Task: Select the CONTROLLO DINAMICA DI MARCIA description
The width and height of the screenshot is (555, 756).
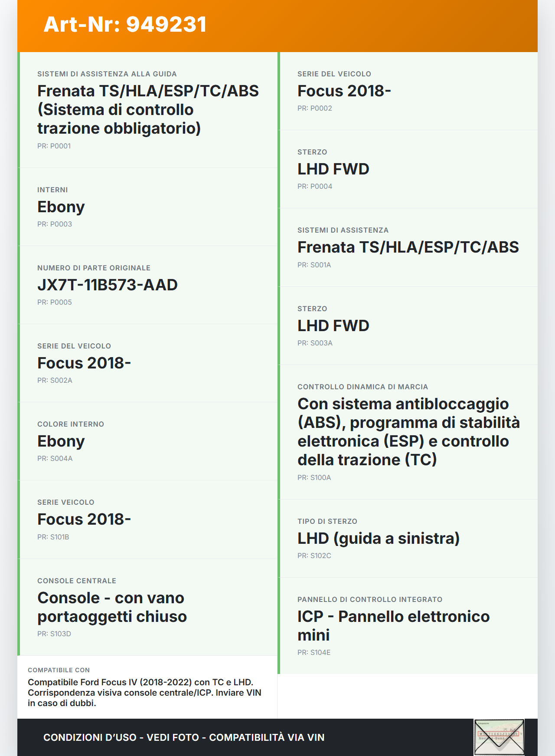Action: 408,432
